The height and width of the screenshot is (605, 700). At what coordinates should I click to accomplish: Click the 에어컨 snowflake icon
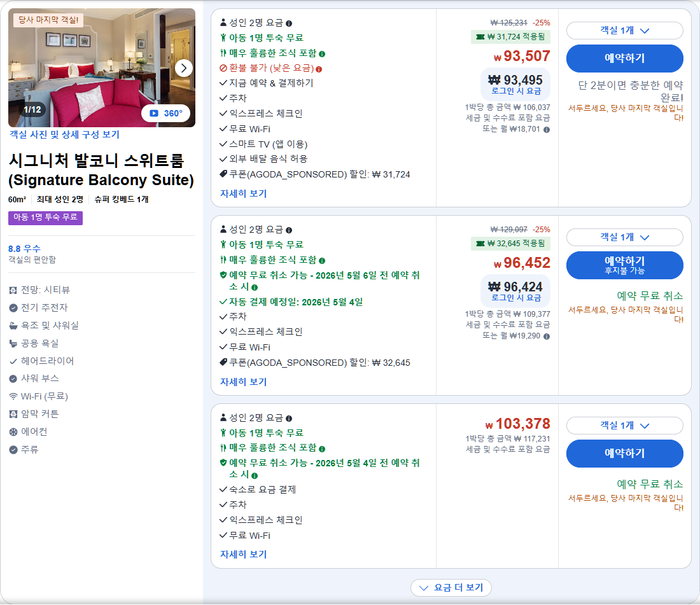click(13, 432)
